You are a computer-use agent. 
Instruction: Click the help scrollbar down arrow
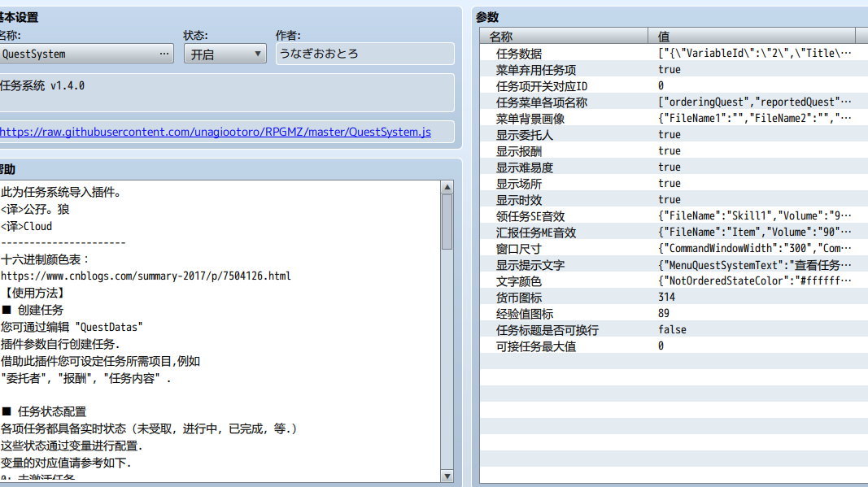click(447, 476)
